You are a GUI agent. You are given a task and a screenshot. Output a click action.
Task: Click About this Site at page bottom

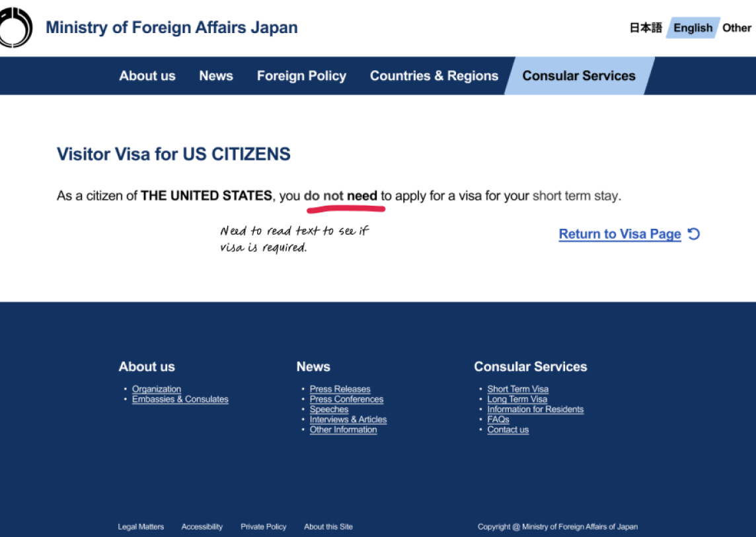[x=328, y=527]
